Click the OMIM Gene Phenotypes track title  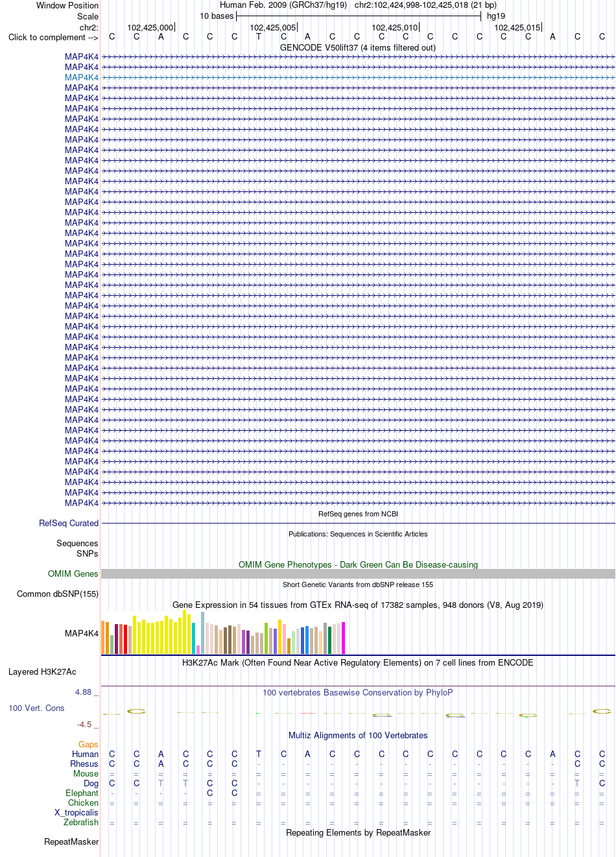358,564
